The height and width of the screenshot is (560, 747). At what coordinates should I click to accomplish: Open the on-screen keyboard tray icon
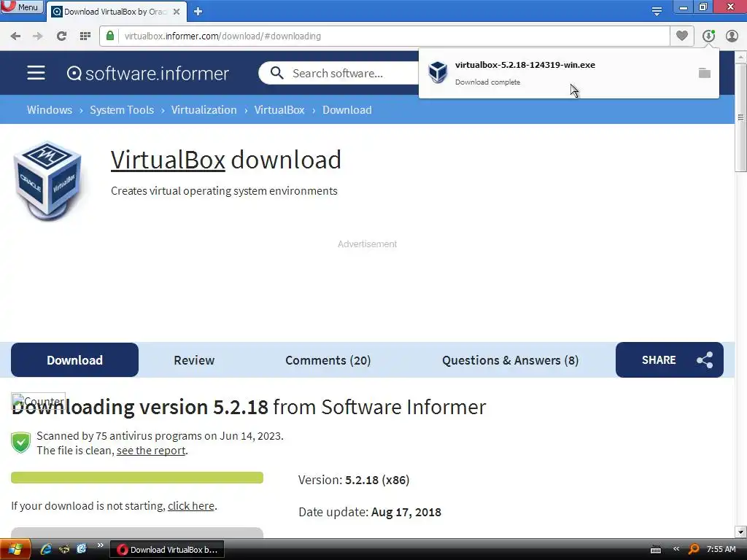pos(656,550)
